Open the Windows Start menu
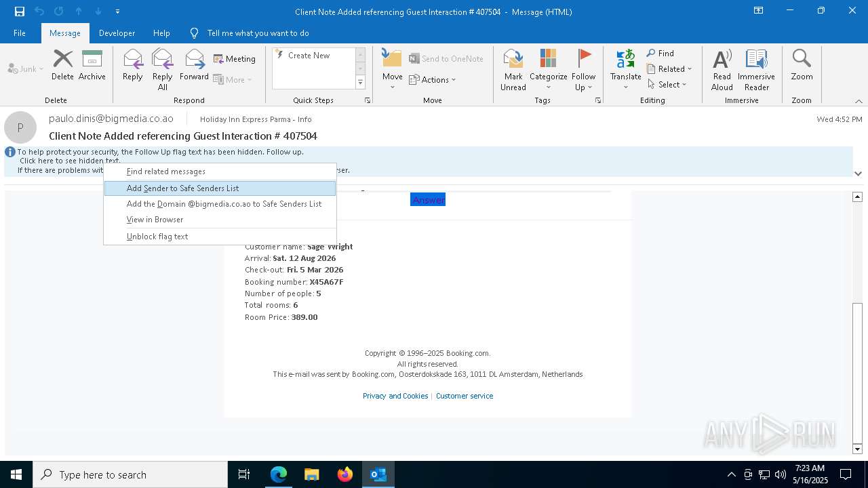 click(x=16, y=474)
